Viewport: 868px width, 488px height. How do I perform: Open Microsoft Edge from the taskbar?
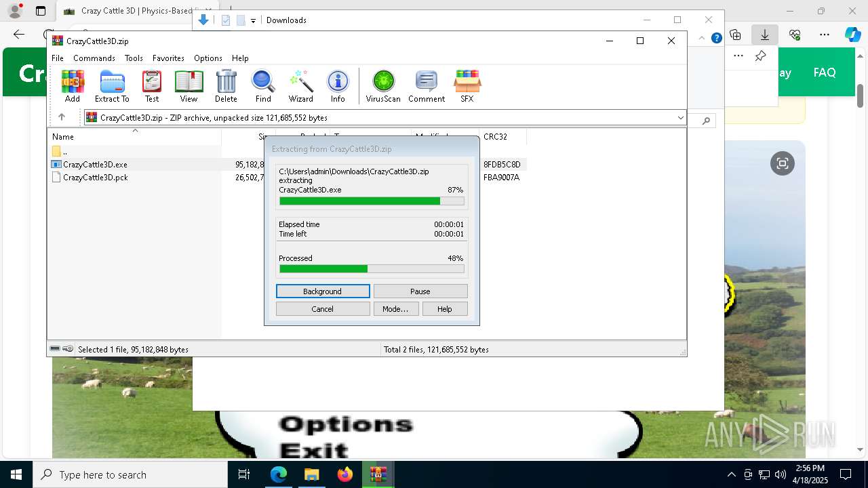pyautogui.click(x=279, y=474)
